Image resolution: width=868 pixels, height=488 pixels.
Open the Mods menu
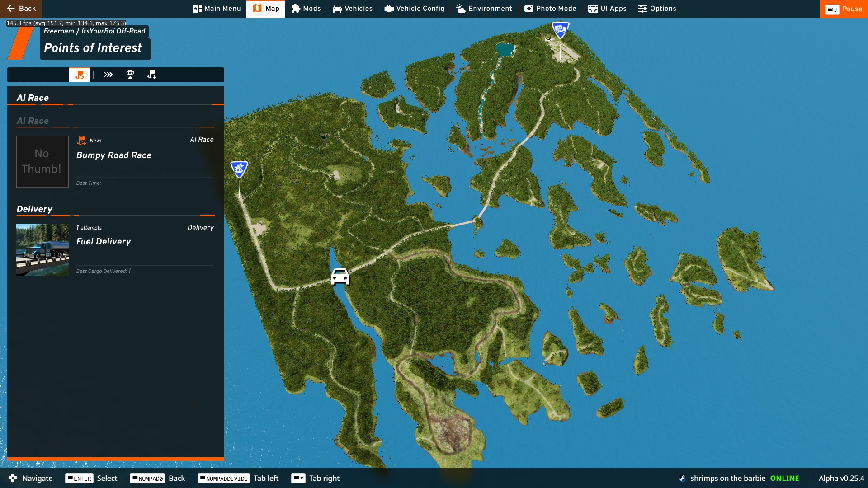(306, 9)
